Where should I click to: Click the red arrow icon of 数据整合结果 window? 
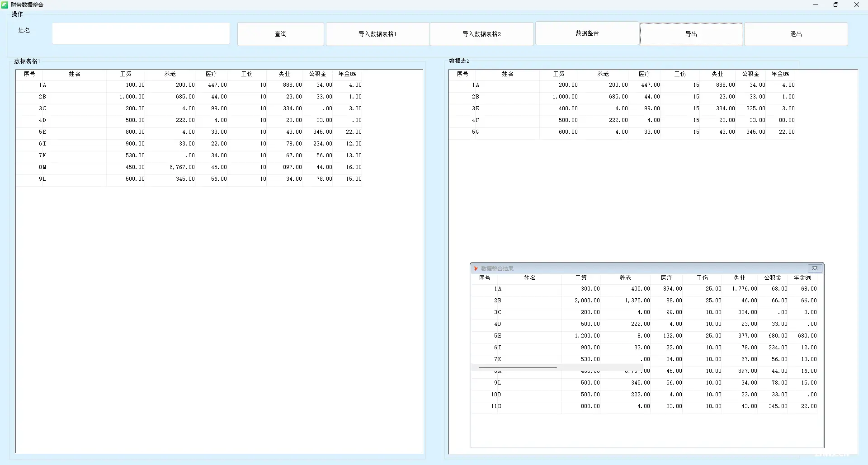click(476, 268)
